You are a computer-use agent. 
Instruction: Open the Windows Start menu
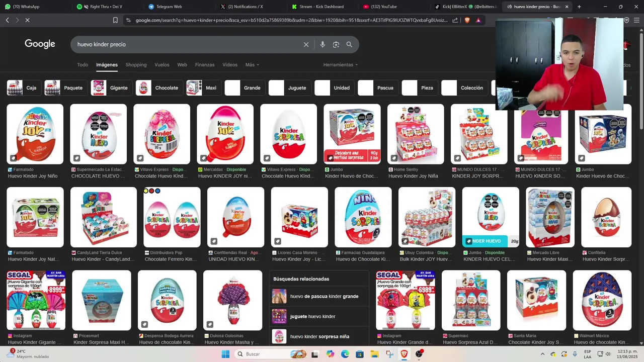pyautogui.click(x=225, y=354)
